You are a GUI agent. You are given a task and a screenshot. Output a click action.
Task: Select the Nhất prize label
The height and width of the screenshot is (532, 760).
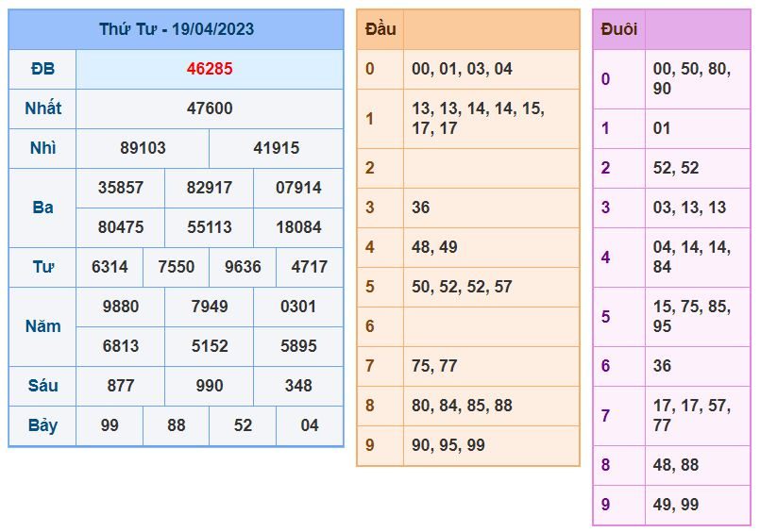pyautogui.click(x=42, y=108)
